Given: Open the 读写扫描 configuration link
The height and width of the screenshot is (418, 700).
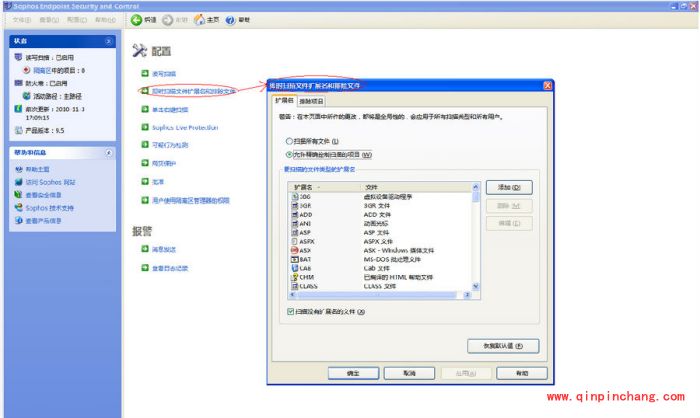Looking at the screenshot, I should coord(164,74).
